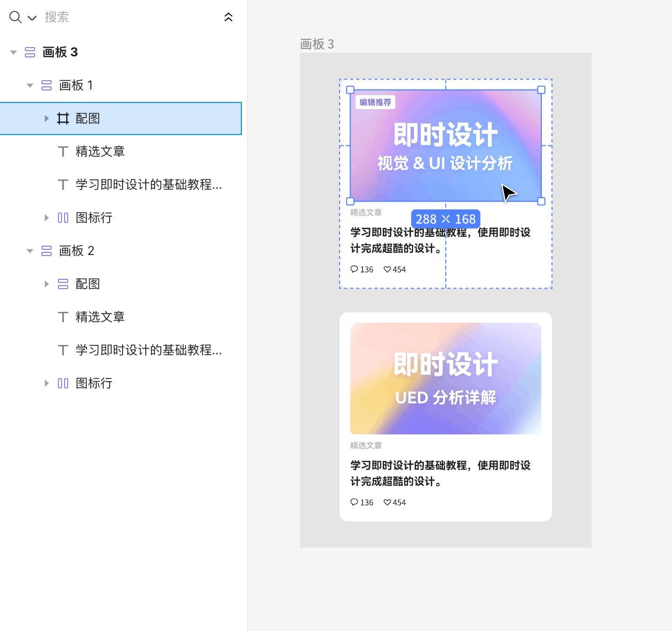The width and height of the screenshot is (672, 631).
Task: Click the frame icon of selected 配图
Action: click(63, 118)
